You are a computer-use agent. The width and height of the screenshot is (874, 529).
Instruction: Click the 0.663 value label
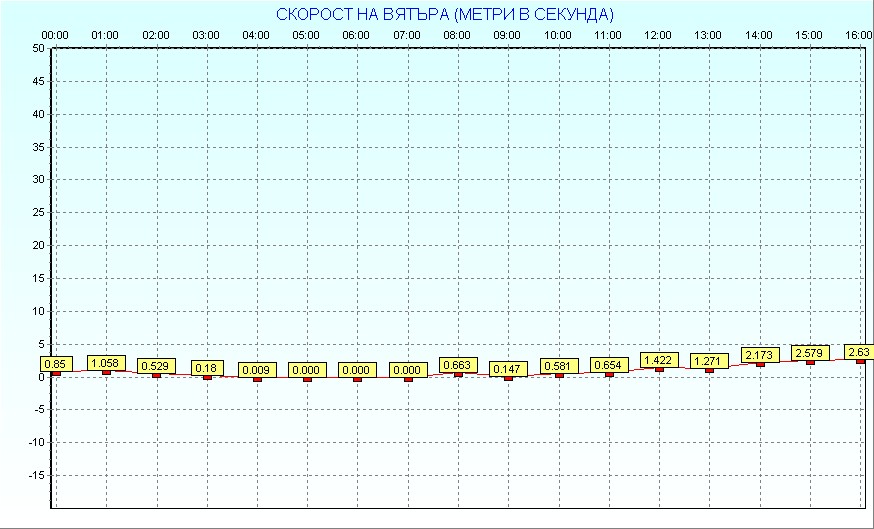point(458,365)
